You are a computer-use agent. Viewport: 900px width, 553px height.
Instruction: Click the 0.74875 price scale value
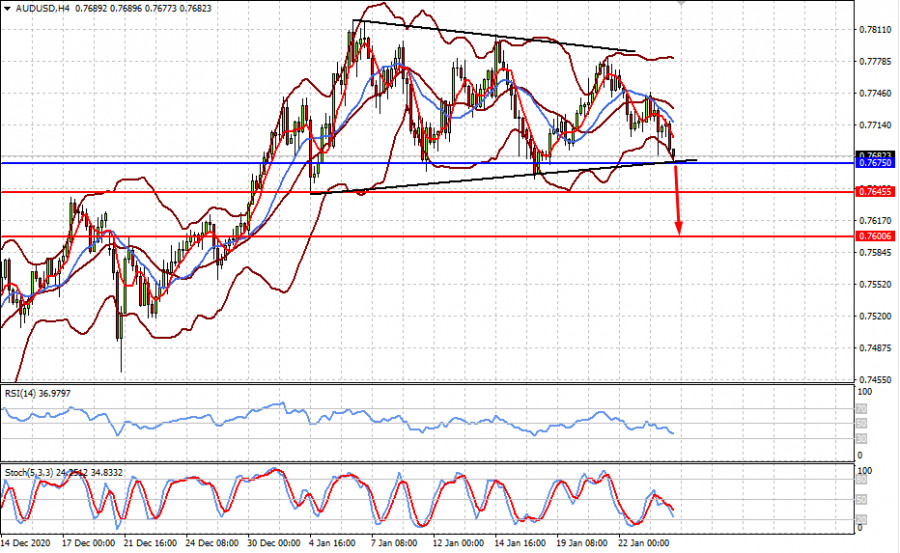pyautogui.click(x=875, y=348)
